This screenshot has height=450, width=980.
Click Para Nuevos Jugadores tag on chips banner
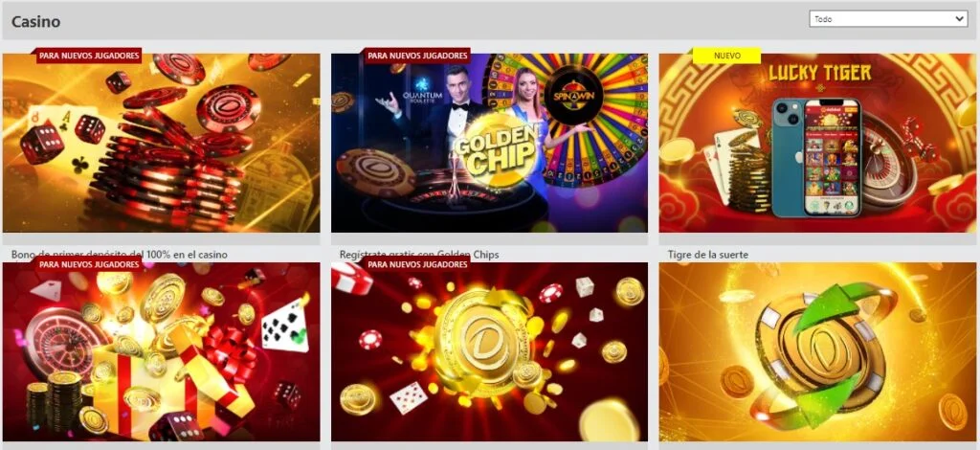(x=89, y=56)
